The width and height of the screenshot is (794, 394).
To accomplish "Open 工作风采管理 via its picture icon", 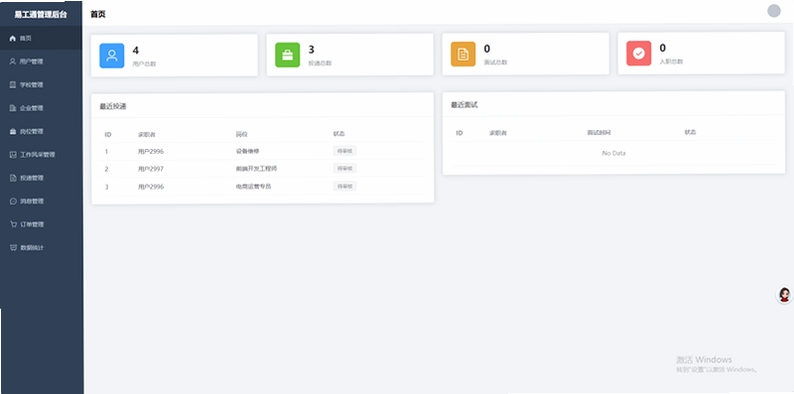I will (x=13, y=154).
